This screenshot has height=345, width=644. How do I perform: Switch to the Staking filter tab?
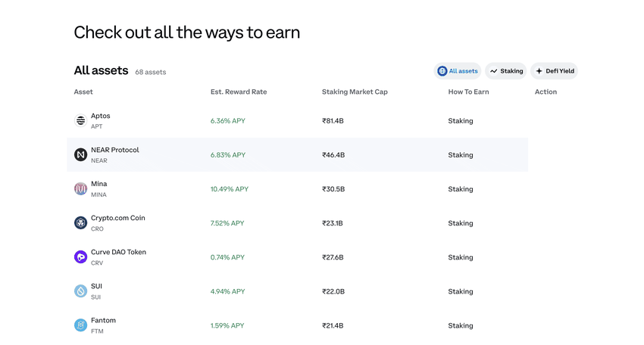(506, 71)
